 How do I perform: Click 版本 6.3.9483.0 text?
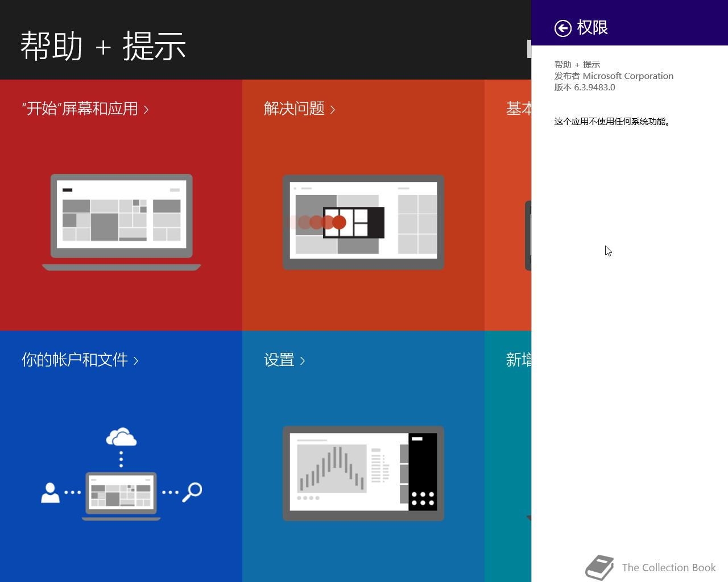(585, 87)
